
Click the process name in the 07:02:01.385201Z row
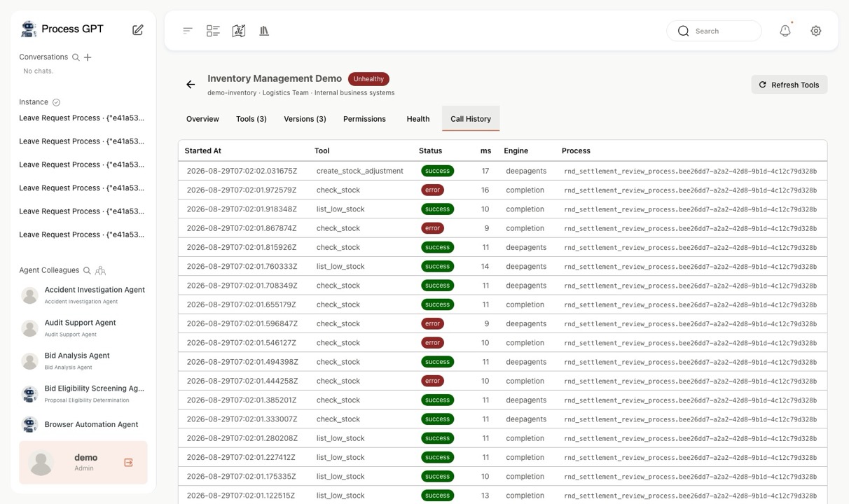(x=690, y=400)
